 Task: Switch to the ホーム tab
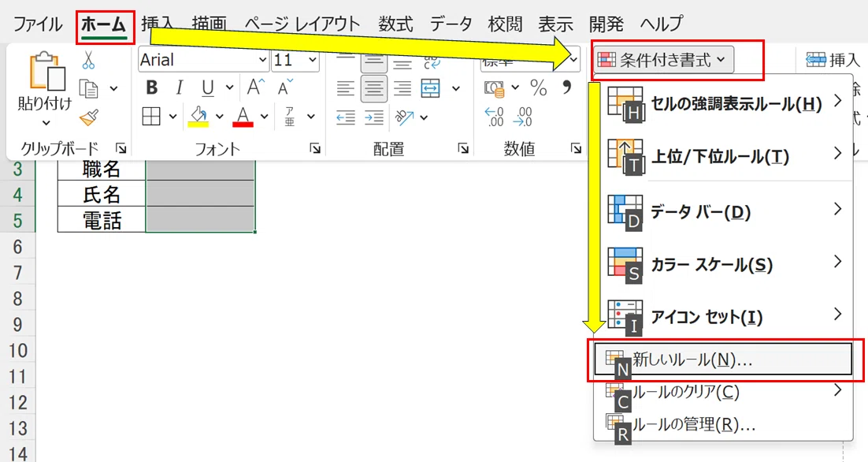click(104, 24)
